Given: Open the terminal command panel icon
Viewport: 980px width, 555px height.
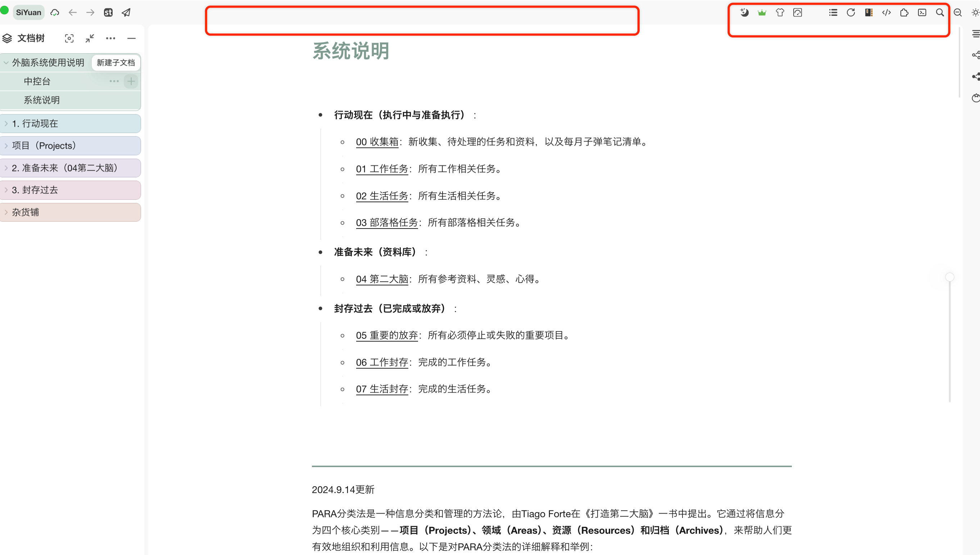Looking at the screenshot, I should [x=922, y=13].
